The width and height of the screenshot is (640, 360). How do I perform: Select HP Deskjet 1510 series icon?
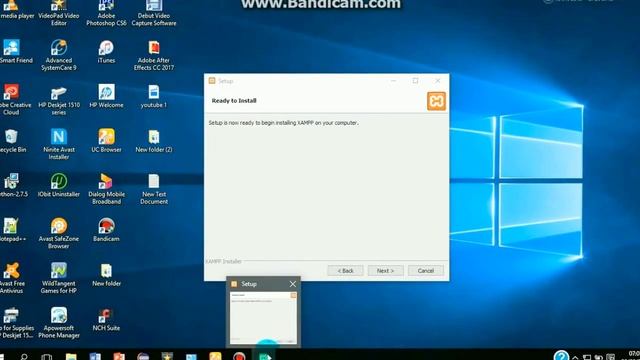59,100
